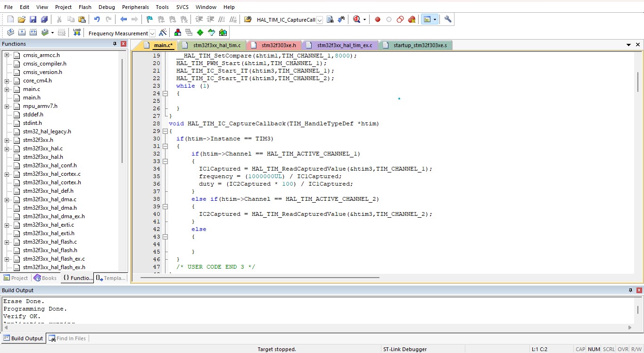This screenshot has width=644, height=353.
Task: Create a new file via toolbar
Action: point(10,19)
